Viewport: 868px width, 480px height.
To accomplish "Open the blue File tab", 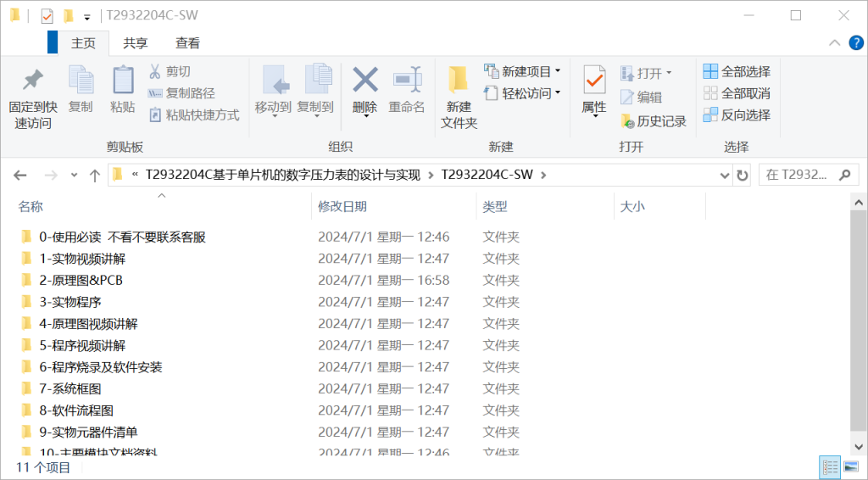I will pyautogui.click(x=53, y=42).
